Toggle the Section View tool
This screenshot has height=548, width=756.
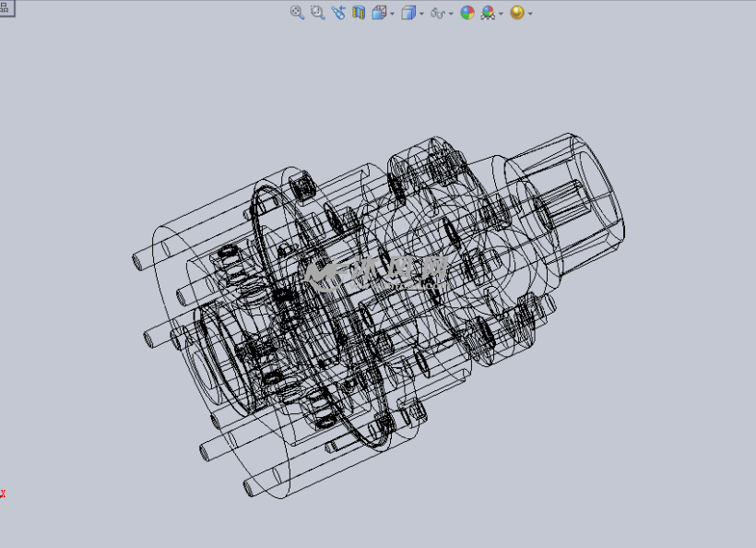(x=359, y=12)
